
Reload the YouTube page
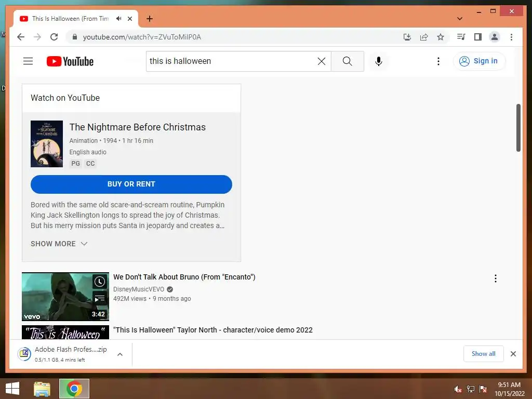(x=54, y=37)
